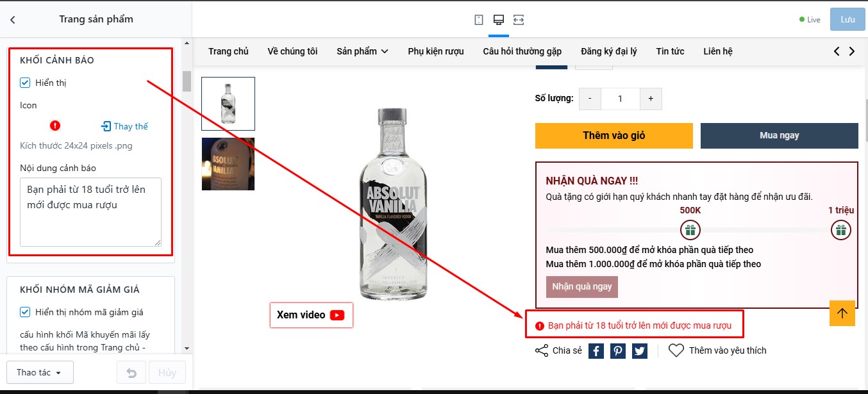Click the sidebar scrollbar down arrow
The height and width of the screenshot is (394, 868).
(x=187, y=348)
